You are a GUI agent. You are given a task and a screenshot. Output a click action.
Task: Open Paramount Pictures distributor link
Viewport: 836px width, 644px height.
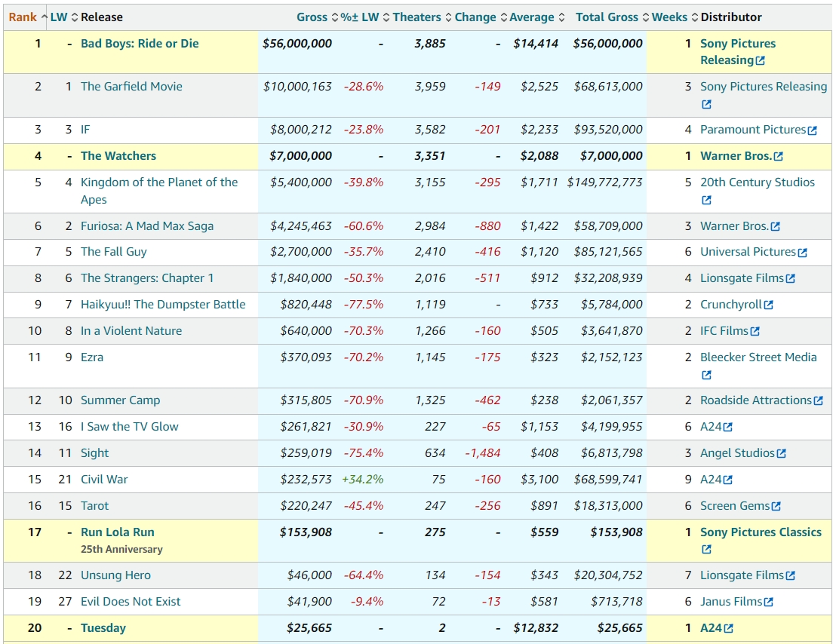coord(753,130)
